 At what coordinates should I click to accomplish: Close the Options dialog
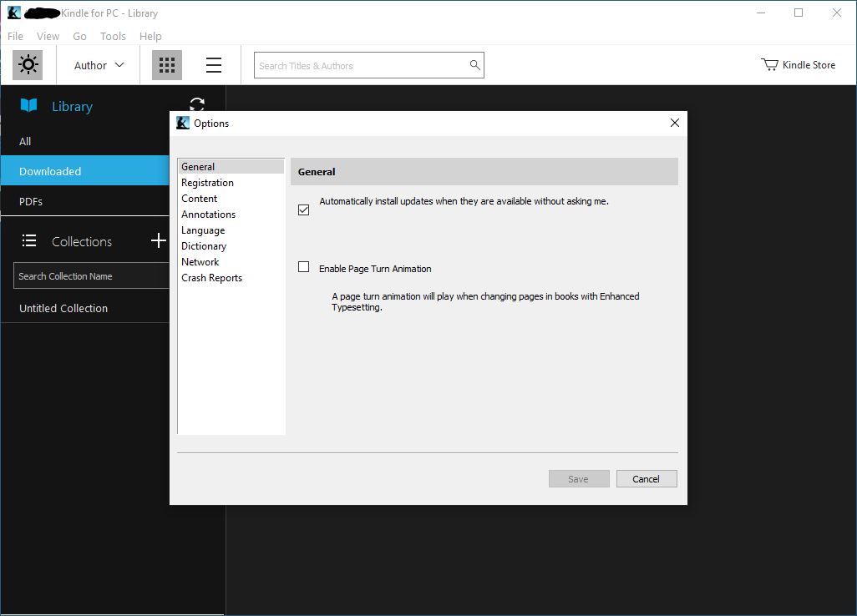coord(675,123)
